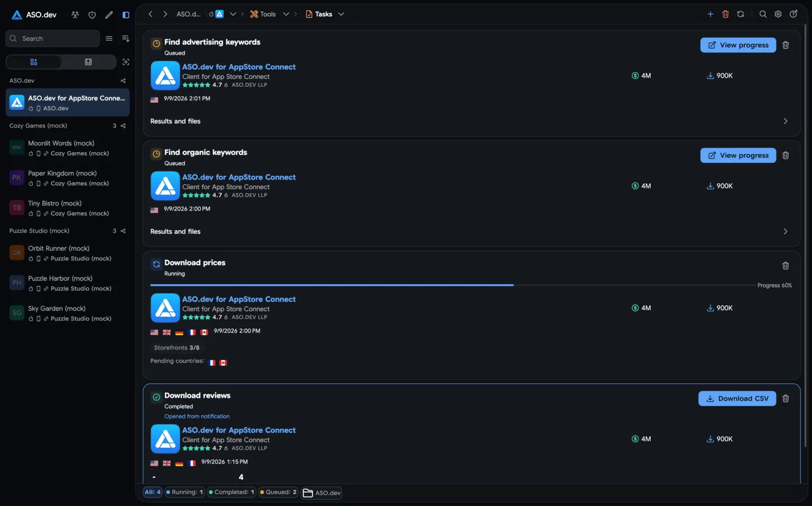Click the Download prices progress bar
The width and height of the screenshot is (812, 506).
[452, 285]
